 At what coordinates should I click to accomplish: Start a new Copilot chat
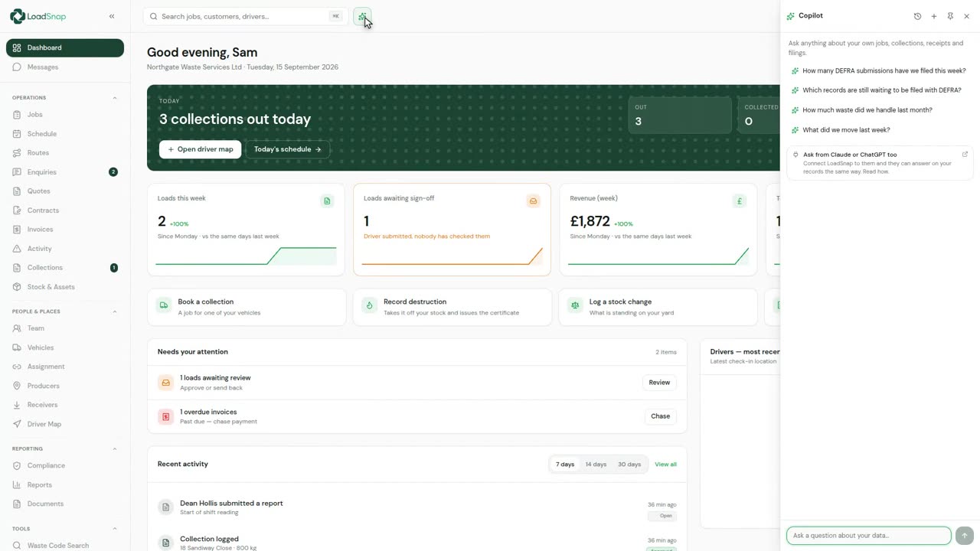[934, 16]
